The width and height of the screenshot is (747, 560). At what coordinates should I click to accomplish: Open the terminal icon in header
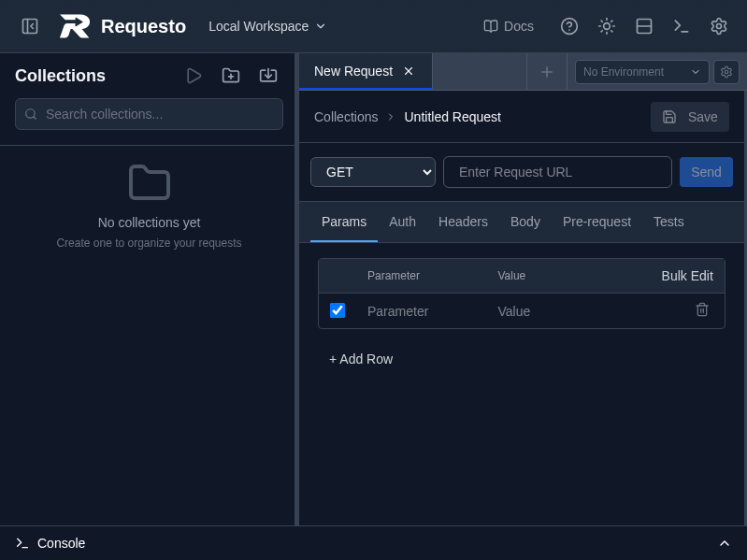tap(682, 26)
